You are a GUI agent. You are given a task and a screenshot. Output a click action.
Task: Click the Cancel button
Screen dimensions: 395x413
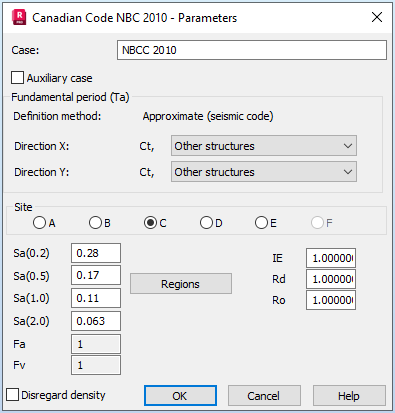[x=264, y=396]
